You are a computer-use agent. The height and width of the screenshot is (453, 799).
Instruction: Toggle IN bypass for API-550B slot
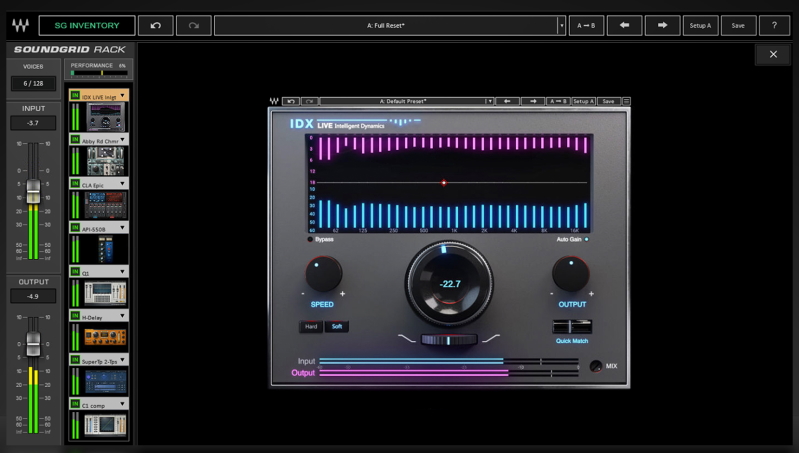[x=75, y=227]
